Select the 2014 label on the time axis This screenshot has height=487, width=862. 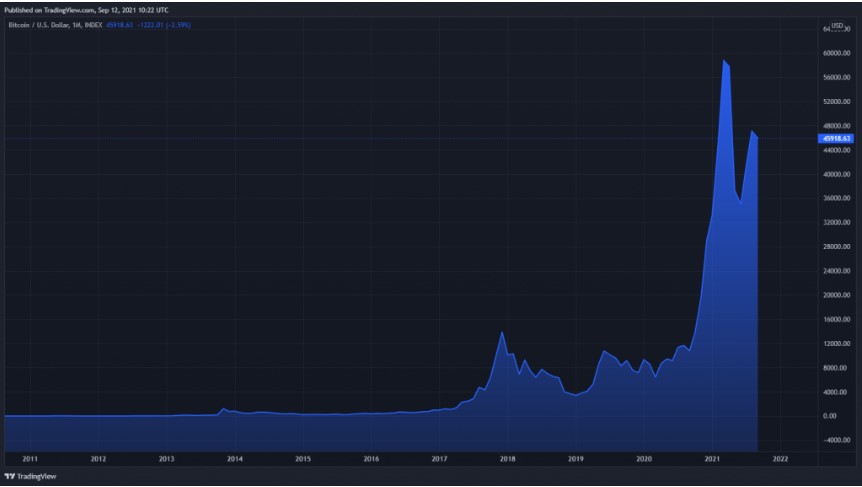(235, 458)
